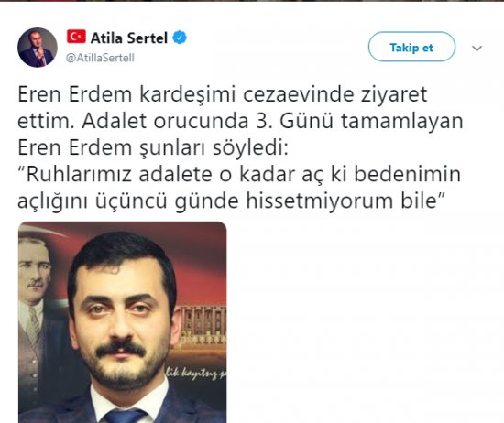Open the Atila Sertel display name link
This screenshot has width=504, height=423.
[x=129, y=38]
